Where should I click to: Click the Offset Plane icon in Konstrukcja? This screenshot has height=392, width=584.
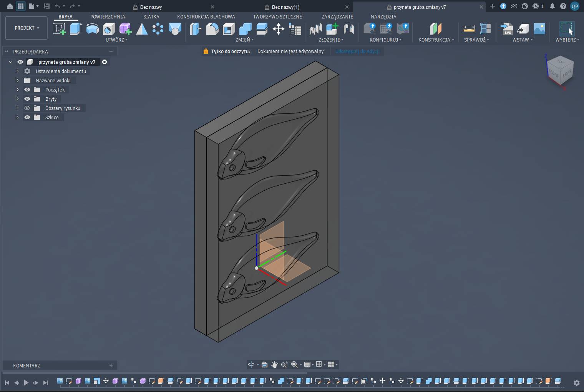(x=435, y=29)
